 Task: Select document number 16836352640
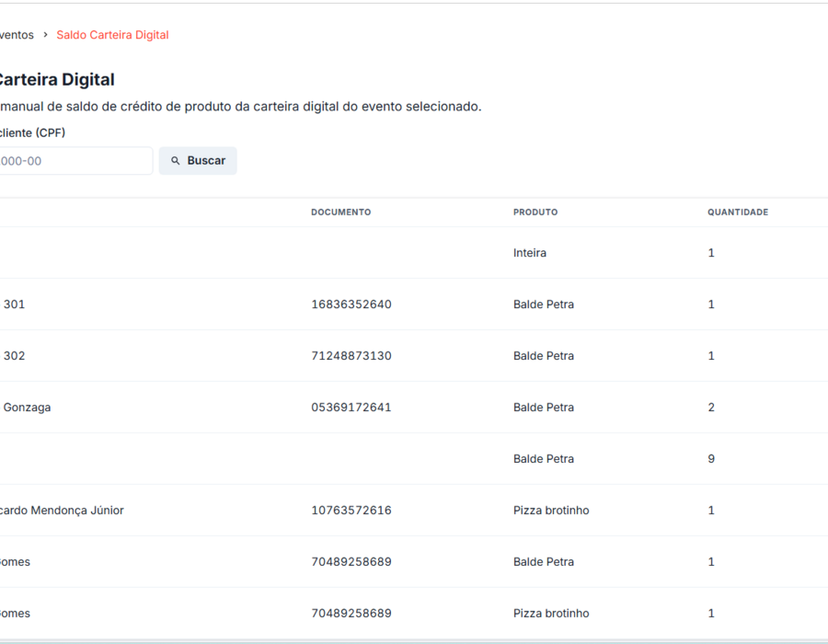click(x=351, y=305)
